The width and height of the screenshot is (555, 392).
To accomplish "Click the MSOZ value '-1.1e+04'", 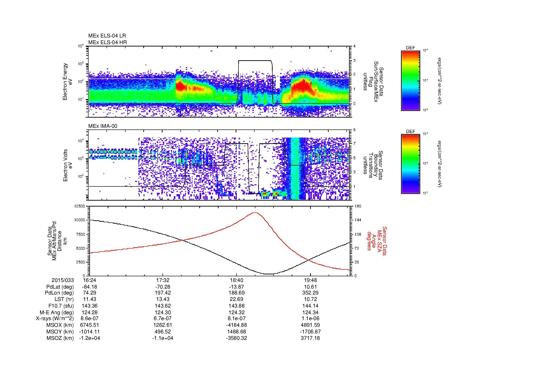I will click(163, 338).
